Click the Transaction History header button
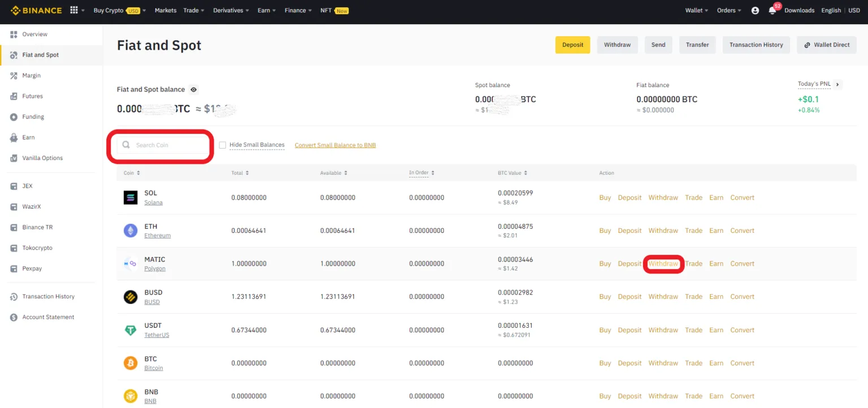Screen dimensions: 868x408 [756, 45]
